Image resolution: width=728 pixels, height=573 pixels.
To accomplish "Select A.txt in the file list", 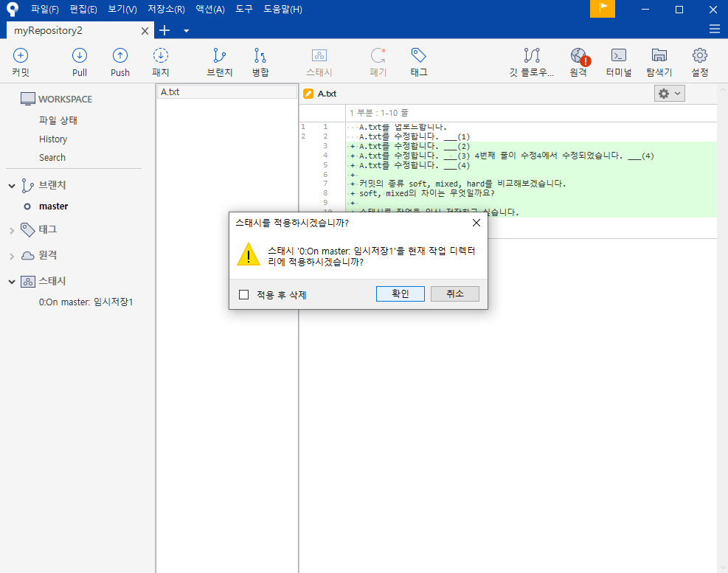I will pos(226,92).
